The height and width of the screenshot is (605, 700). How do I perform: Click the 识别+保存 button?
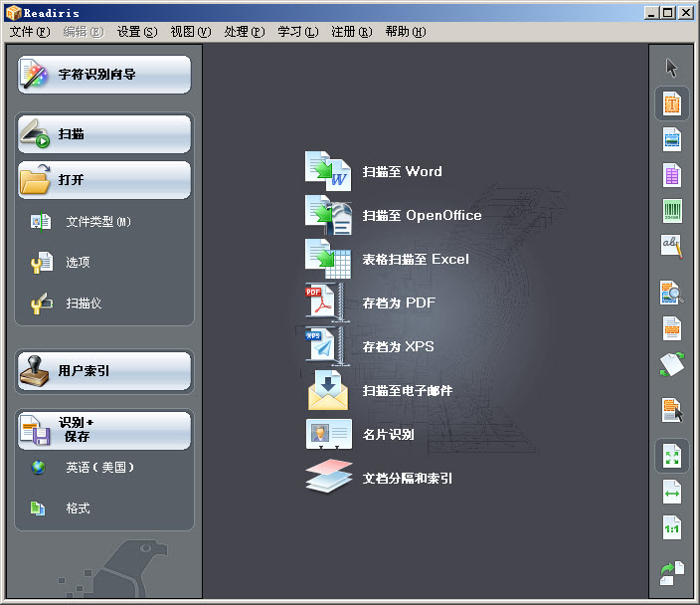click(104, 430)
